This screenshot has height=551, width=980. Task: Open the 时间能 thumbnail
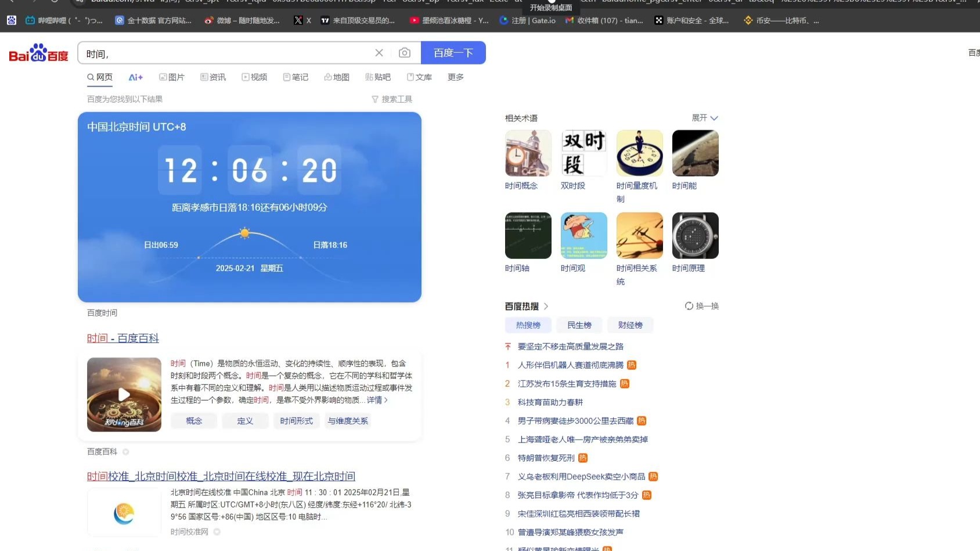pos(695,153)
